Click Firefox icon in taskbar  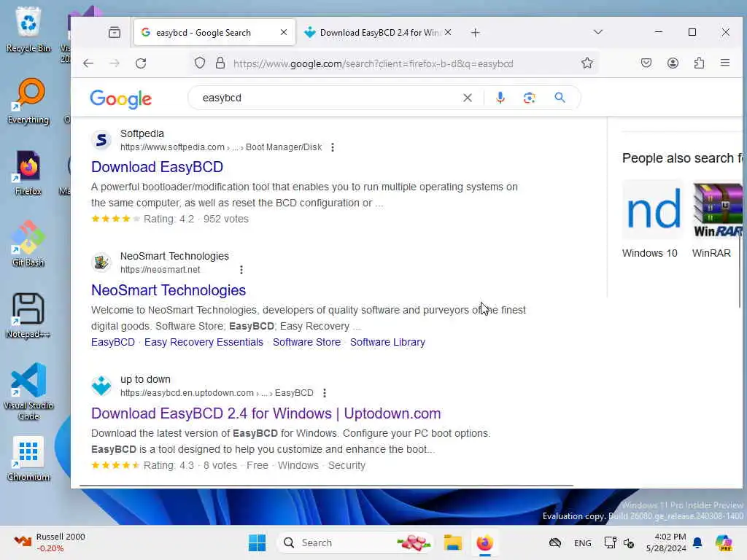click(484, 542)
